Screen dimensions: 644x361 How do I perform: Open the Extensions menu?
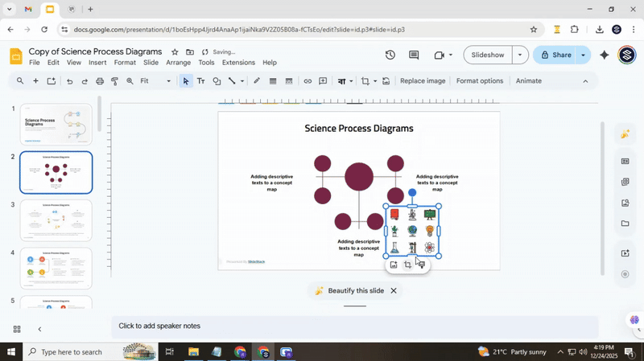238,63
